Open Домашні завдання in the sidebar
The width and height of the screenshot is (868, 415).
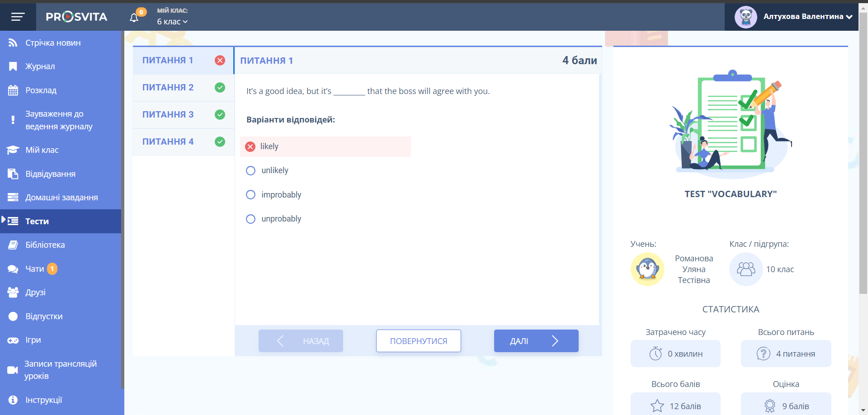(x=61, y=198)
